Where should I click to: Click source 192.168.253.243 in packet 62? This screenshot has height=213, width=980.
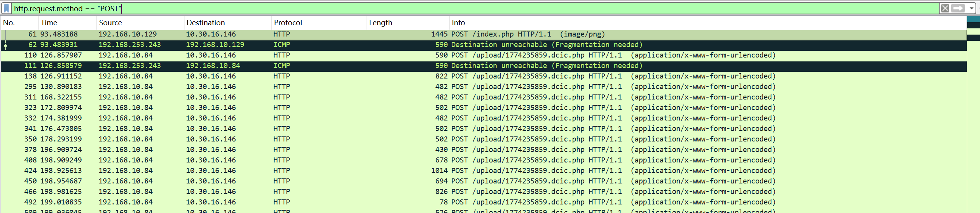pos(129,45)
